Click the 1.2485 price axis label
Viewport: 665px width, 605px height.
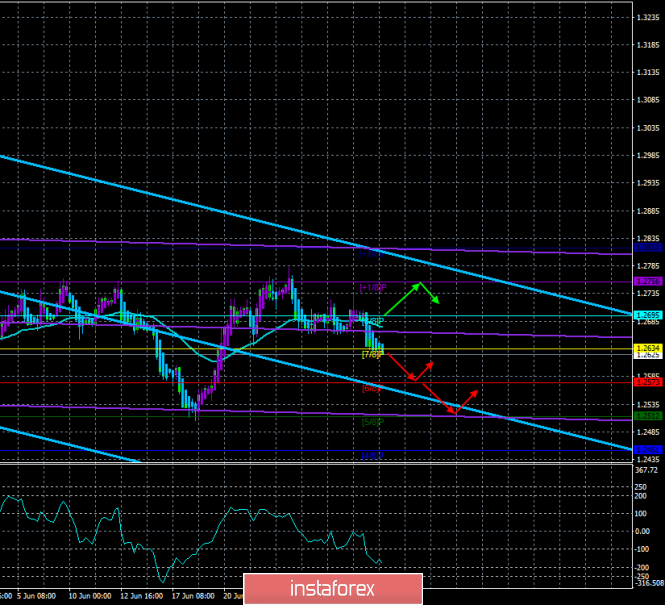(x=648, y=432)
